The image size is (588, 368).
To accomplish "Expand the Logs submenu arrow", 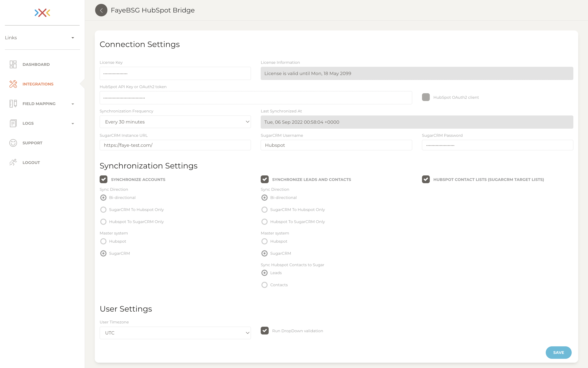I will (x=73, y=124).
